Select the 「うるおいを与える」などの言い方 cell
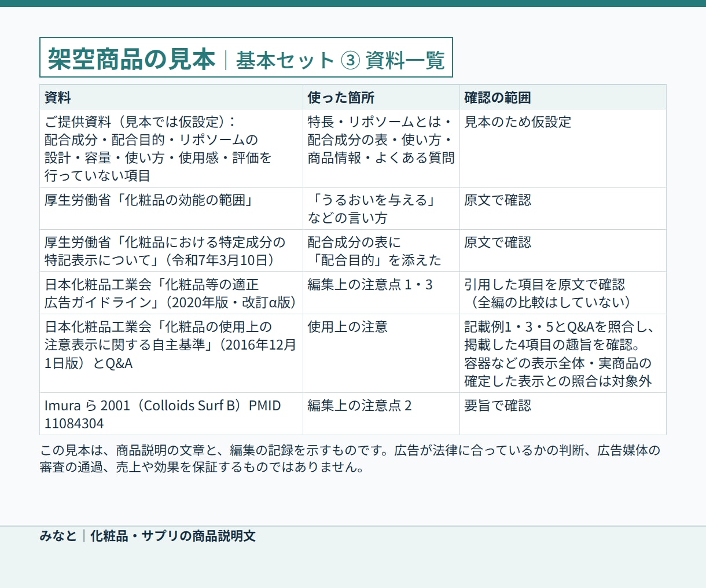 pyautogui.click(x=381, y=208)
